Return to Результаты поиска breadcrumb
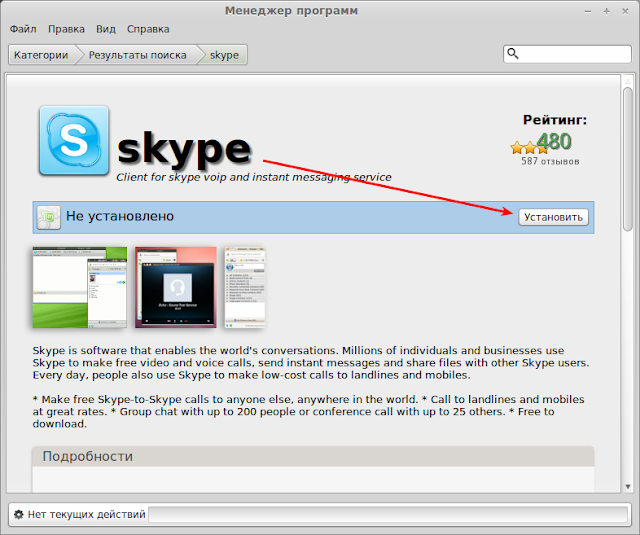This screenshot has width=640, height=535. 138,55
